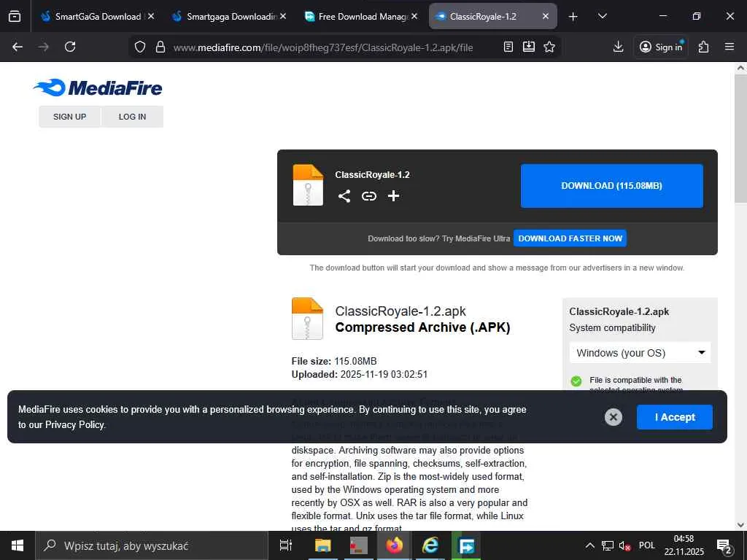Open a new browser tab
Image resolution: width=747 pixels, height=560 pixels.
(573, 17)
